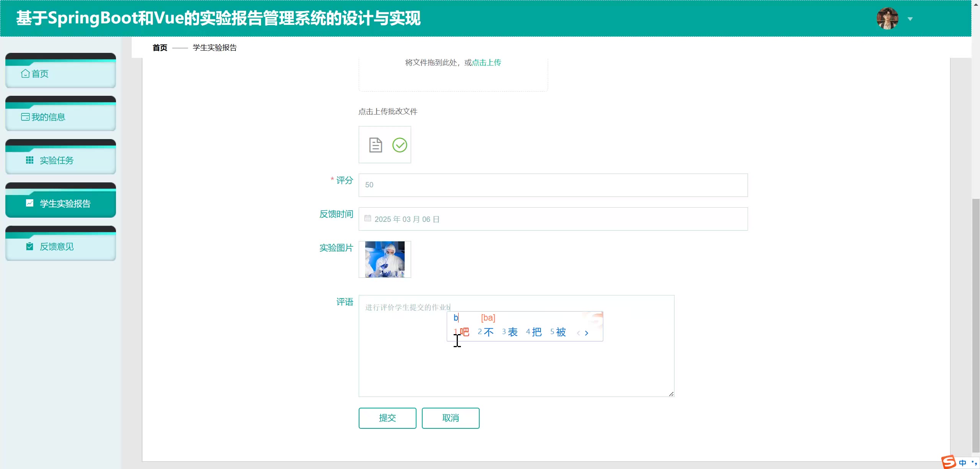
Task: Click the calendar icon in 反馈时间 field
Action: [x=367, y=218]
